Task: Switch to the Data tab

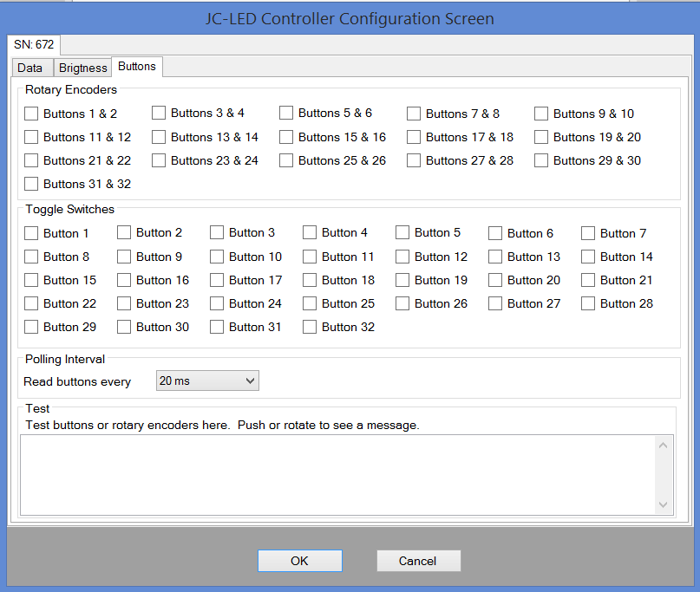Action: [30, 68]
